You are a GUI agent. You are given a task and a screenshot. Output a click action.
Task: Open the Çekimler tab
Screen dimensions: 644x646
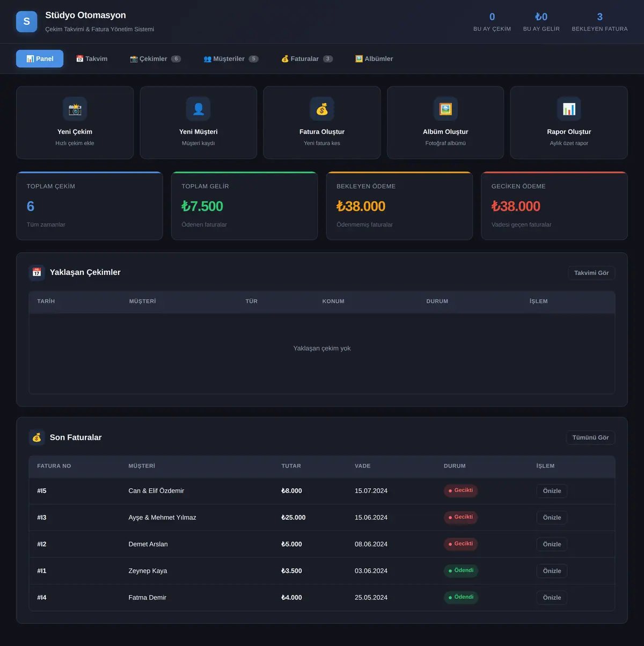pyautogui.click(x=155, y=59)
